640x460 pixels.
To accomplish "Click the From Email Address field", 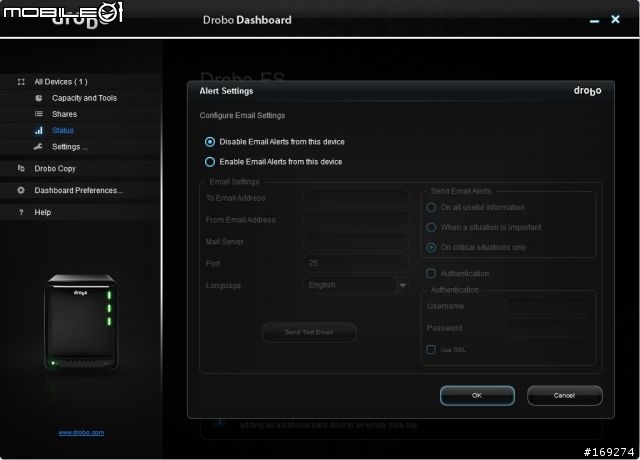I will click(x=356, y=220).
